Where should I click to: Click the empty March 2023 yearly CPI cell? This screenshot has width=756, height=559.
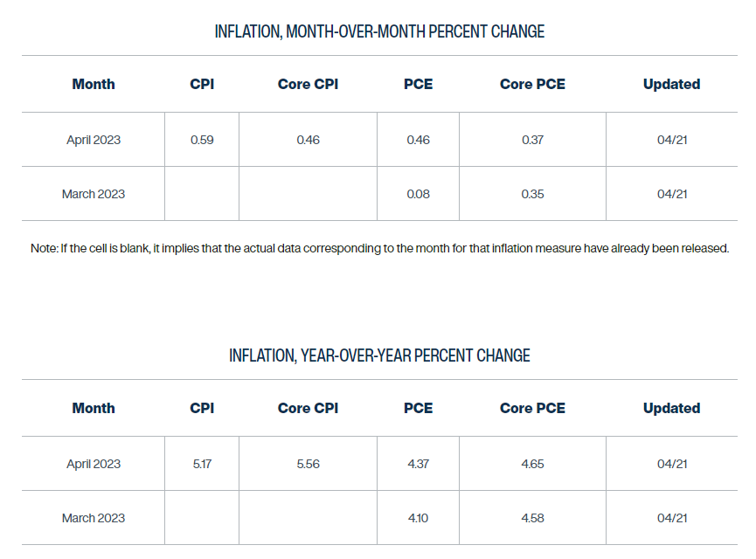(202, 518)
